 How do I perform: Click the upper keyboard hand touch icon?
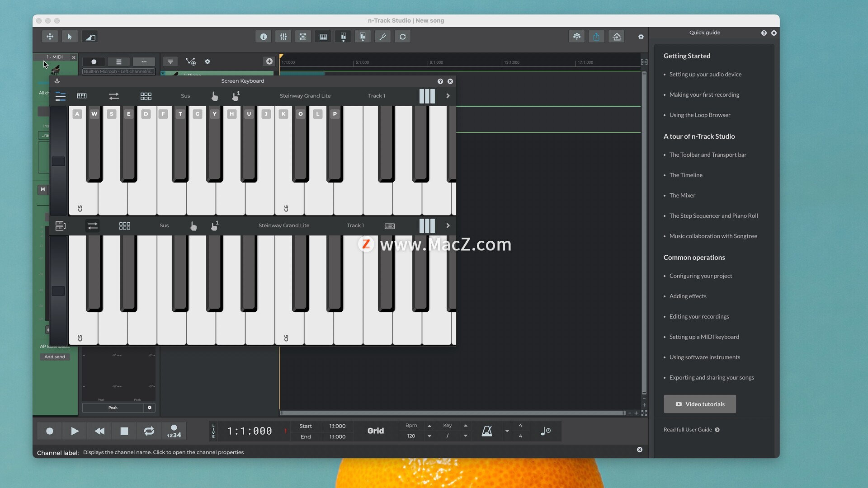(x=215, y=96)
